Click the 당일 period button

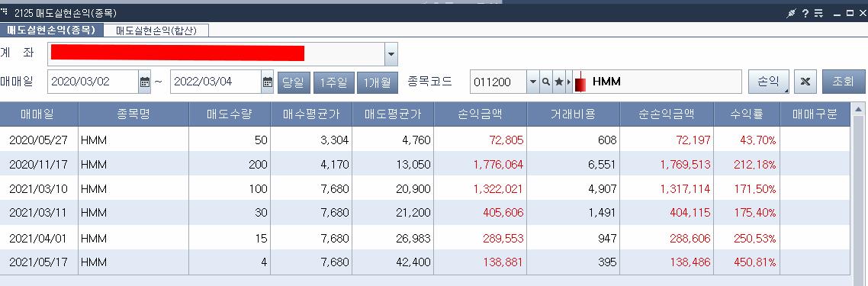293,82
